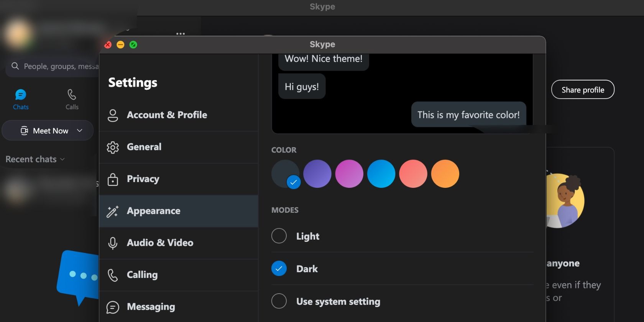Select the Dark mode radio button
The width and height of the screenshot is (644, 322).
(x=279, y=269)
